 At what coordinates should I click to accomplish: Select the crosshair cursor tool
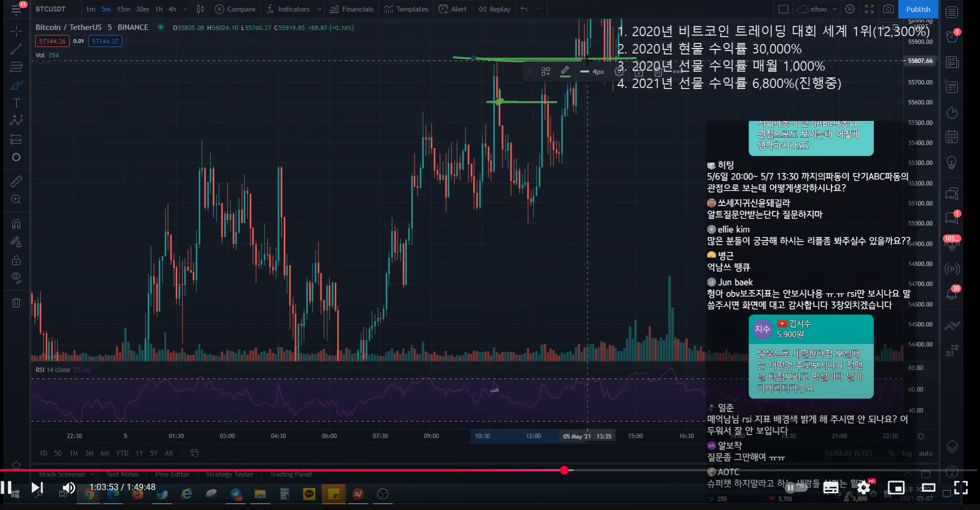pos(16,31)
